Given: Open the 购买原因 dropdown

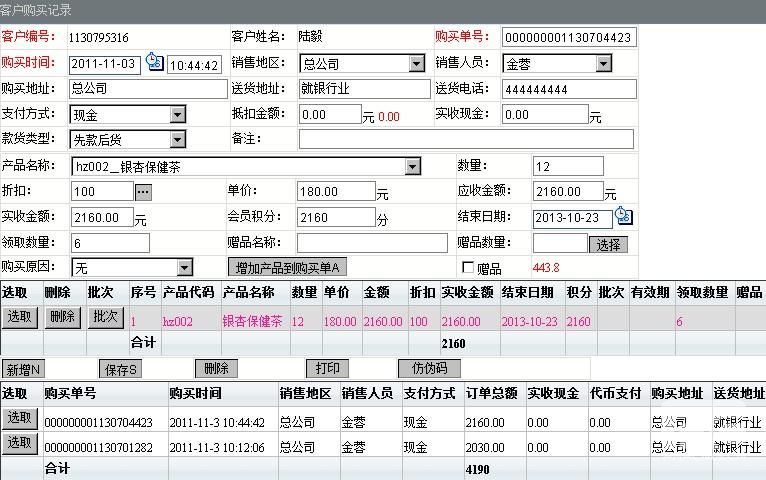Looking at the screenshot, I should (x=184, y=268).
